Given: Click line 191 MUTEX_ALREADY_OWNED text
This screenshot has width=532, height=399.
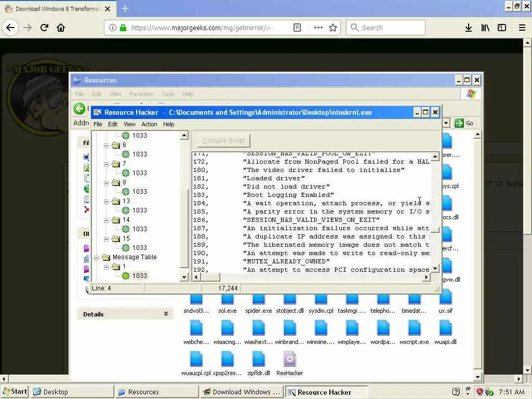Looking at the screenshot, I should click(286, 261).
